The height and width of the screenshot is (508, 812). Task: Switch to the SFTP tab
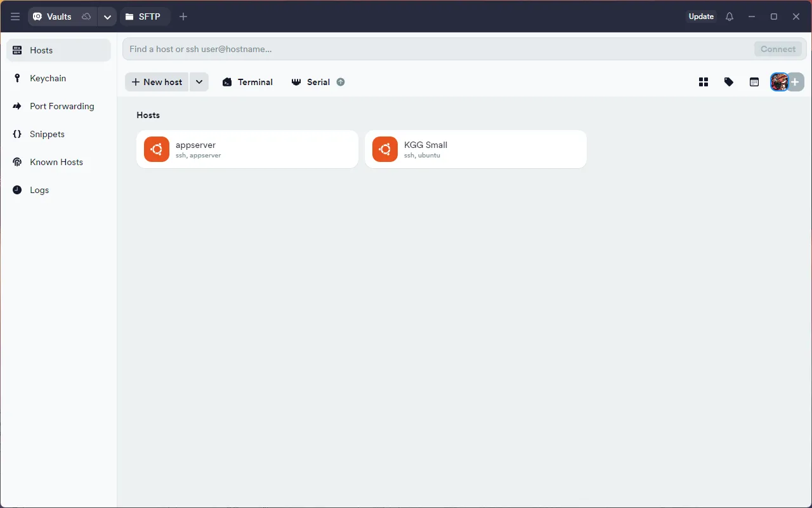143,17
